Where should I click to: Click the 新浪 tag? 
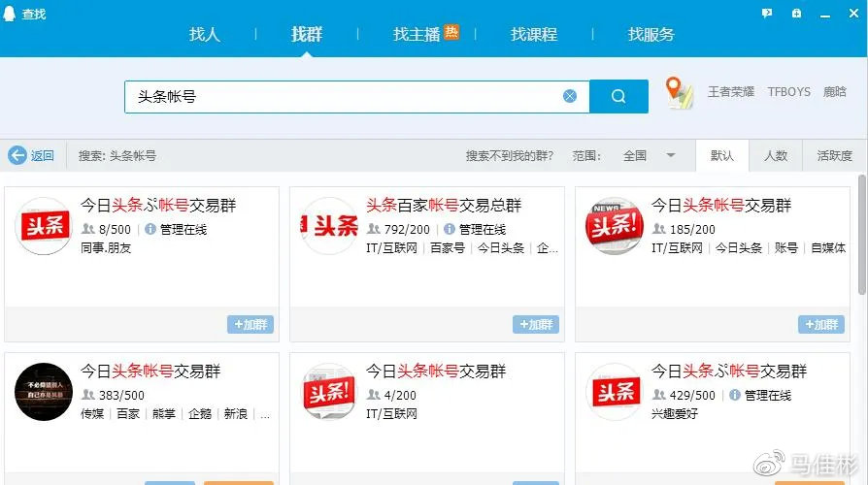point(235,413)
